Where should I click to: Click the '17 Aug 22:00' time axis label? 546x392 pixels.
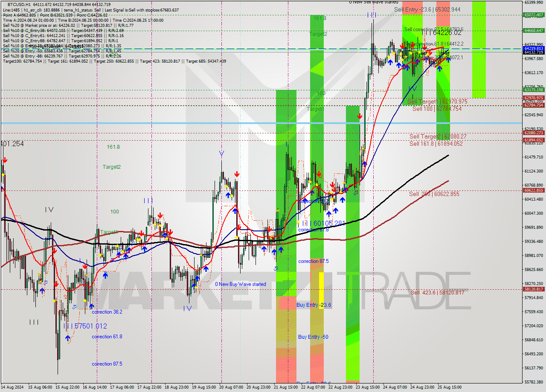149,387
